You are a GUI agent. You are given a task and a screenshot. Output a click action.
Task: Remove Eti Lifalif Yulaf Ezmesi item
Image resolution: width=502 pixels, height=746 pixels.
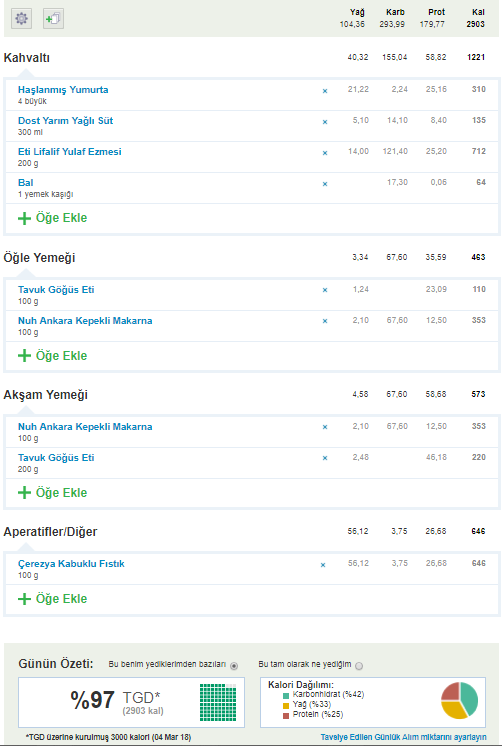click(x=325, y=153)
